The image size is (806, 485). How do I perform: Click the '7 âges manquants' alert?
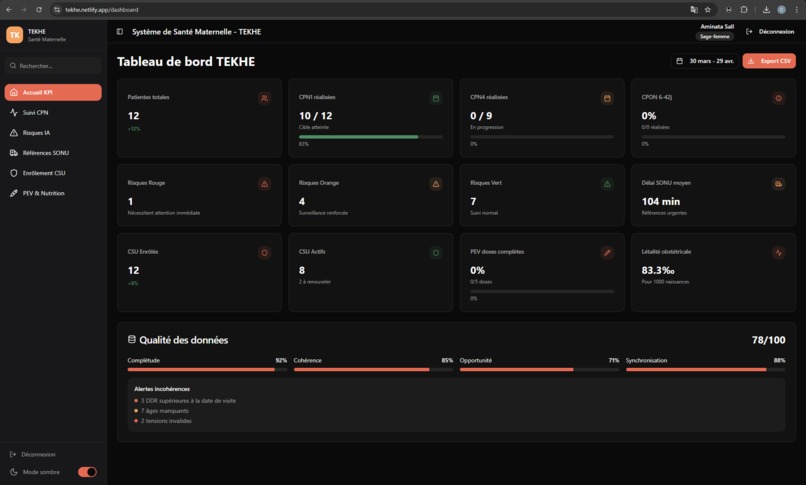(164, 411)
